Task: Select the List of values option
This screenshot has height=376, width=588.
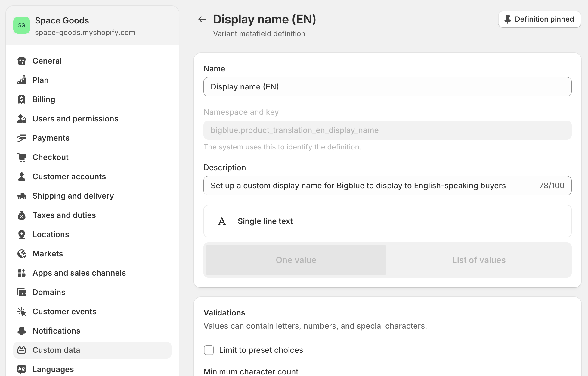Action: (x=479, y=260)
